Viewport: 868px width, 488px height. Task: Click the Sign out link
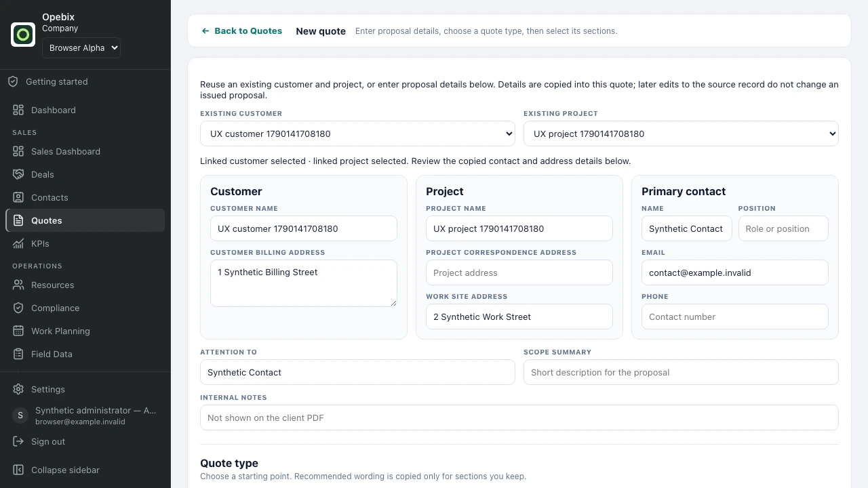point(85,441)
